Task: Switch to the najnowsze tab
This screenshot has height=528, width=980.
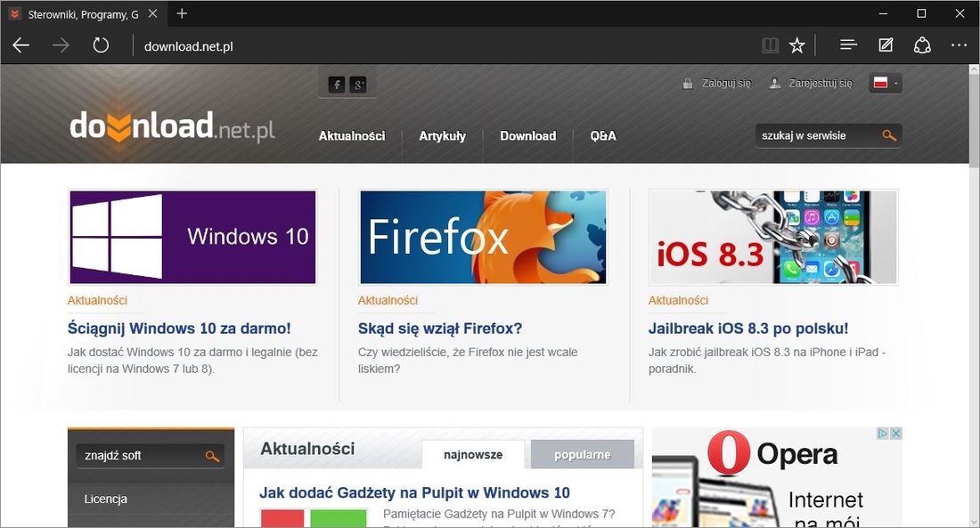Action: (473, 454)
